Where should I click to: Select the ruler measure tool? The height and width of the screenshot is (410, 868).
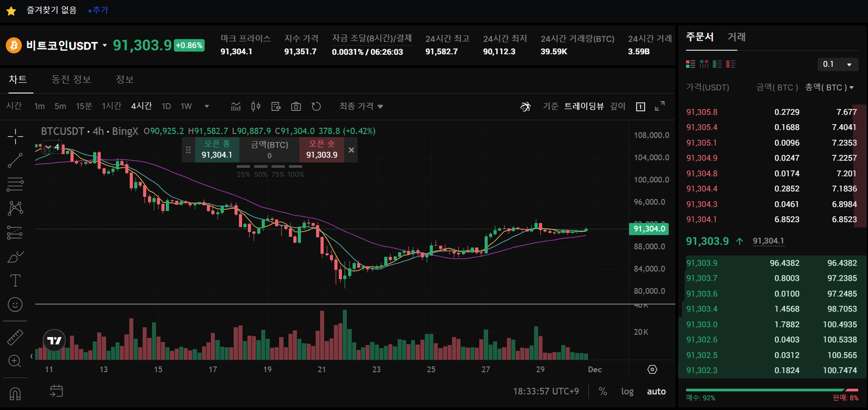[x=15, y=337]
